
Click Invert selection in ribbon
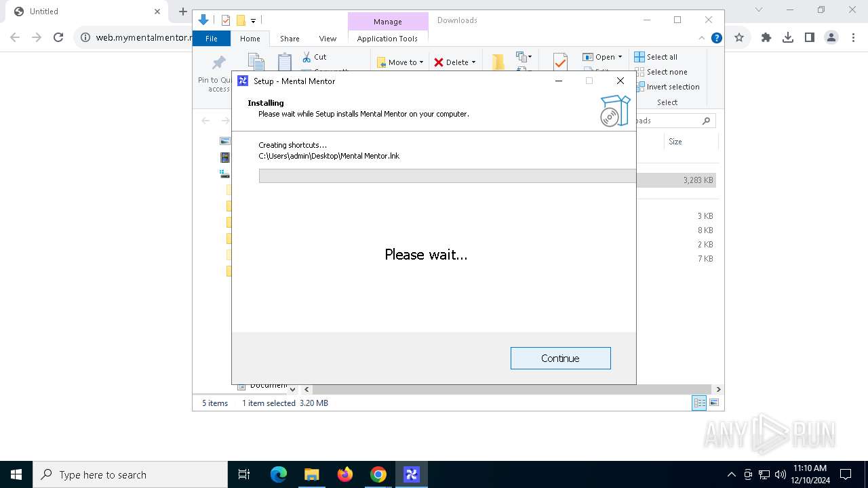(x=667, y=87)
